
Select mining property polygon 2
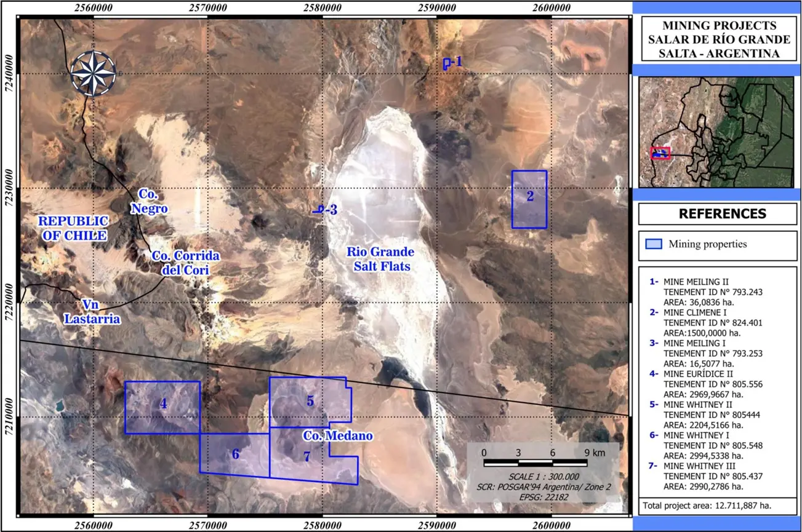(529, 199)
